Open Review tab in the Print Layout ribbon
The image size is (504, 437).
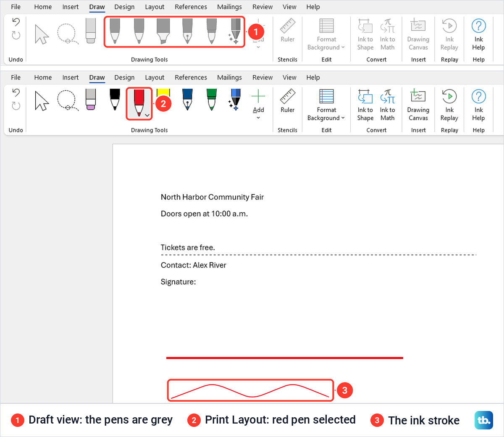coord(262,77)
